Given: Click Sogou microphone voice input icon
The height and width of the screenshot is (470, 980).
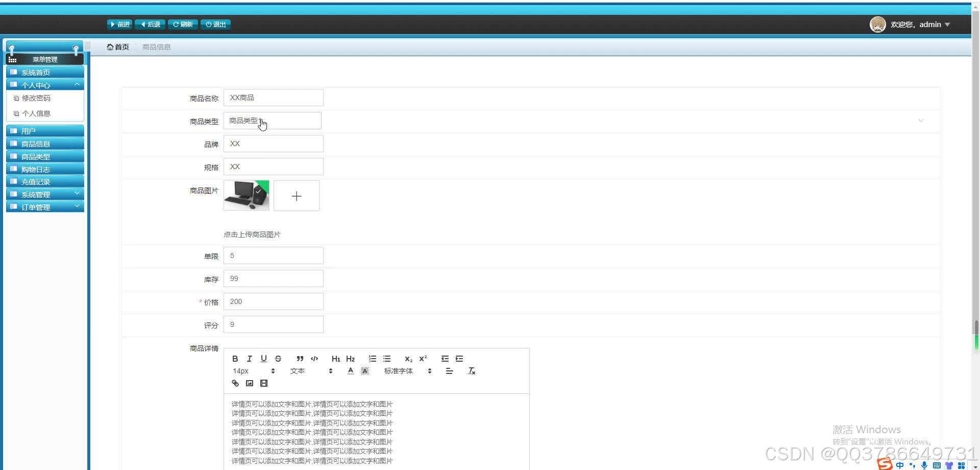Looking at the screenshot, I should [924, 465].
